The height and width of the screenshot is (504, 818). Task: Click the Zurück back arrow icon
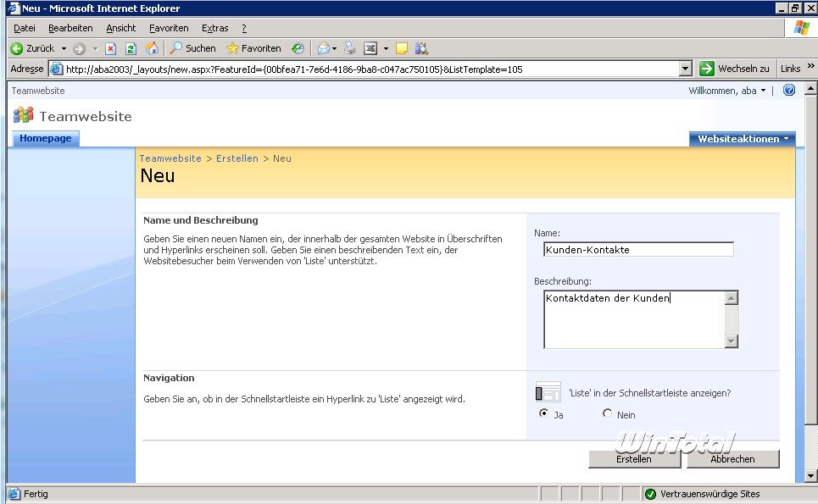16,48
